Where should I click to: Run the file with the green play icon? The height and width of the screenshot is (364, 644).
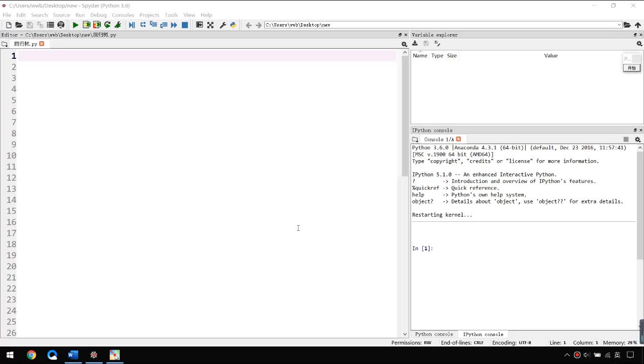point(75,25)
